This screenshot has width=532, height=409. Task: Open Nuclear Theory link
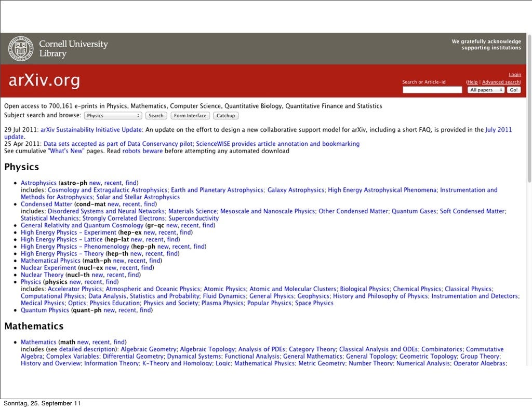click(x=42, y=275)
